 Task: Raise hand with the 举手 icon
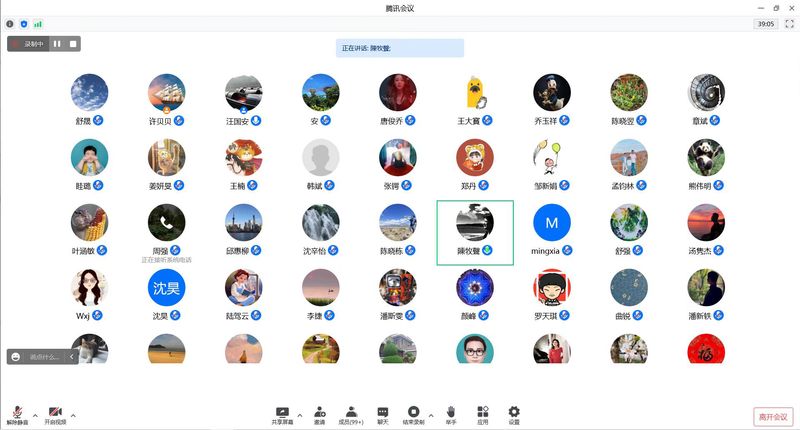click(451, 412)
